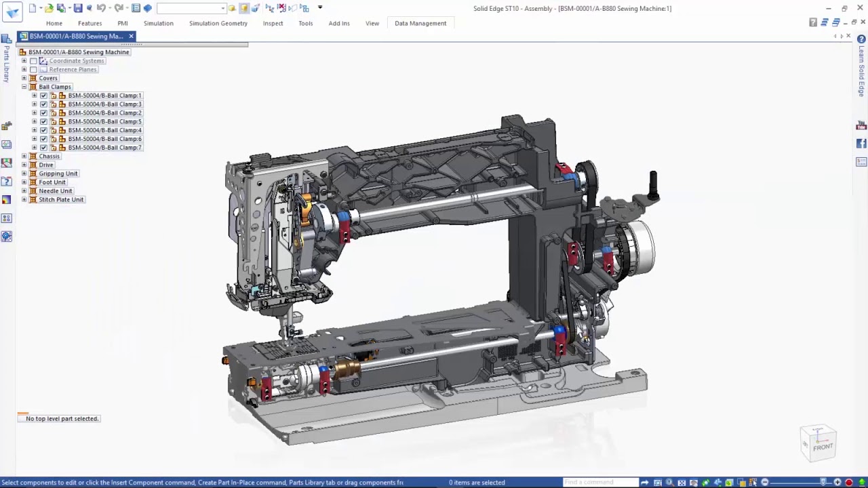The width and height of the screenshot is (868, 488).
Task: Uncheck the B-Ball Clamp:7 visibility checkbox
Action: click(43, 147)
